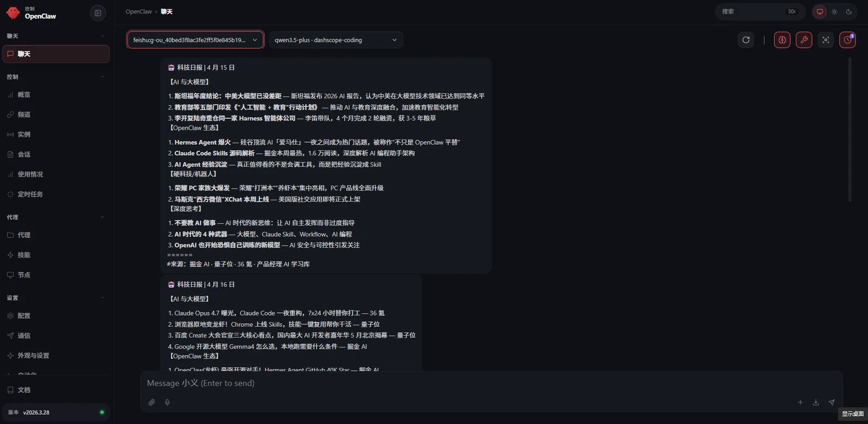Click the 'Hermes Agent 爆火' headline text
Viewport: 868px width, 424px height.
pos(202,143)
